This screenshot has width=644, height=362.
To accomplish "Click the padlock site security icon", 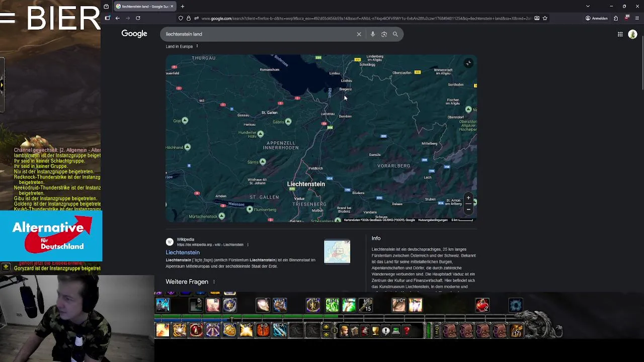I will coord(189,18).
